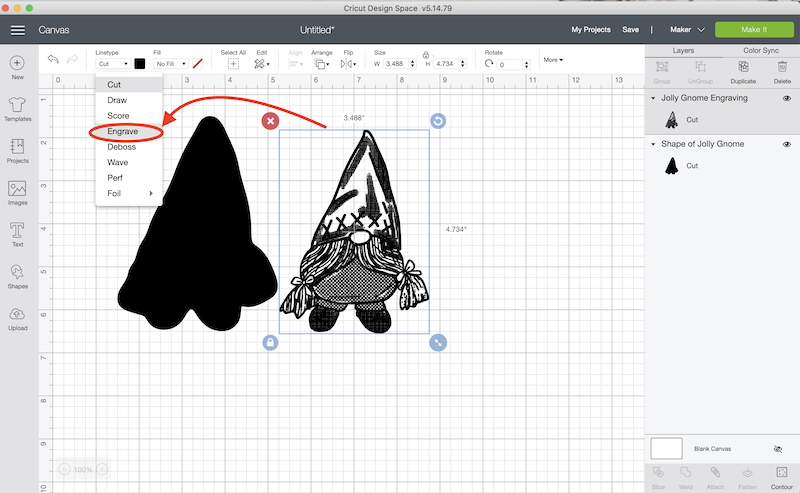
Task: Collapse the Jolly Gnome Engraving group
Action: [x=653, y=98]
